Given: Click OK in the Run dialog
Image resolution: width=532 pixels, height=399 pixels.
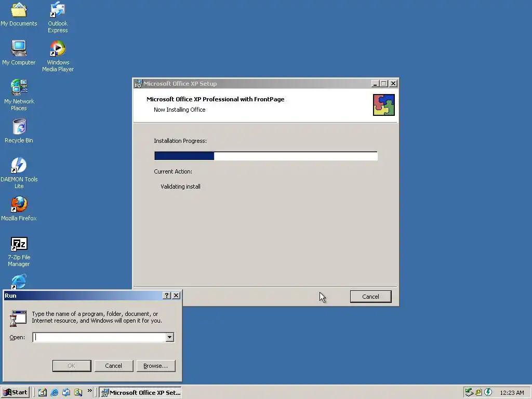Looking at the screenshot, I should [x=72, y=366].
